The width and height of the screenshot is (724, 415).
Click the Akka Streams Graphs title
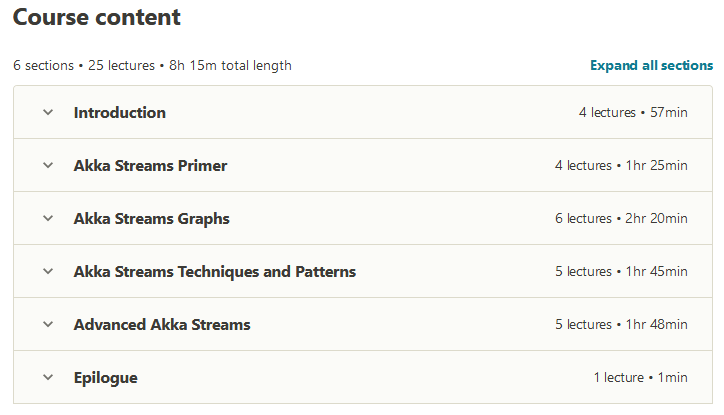pos(151,218)
